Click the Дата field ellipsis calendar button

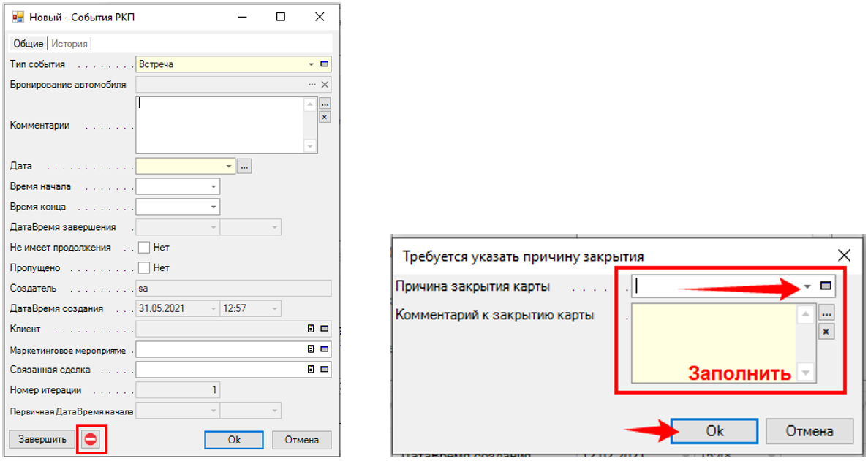pos(244,167)
